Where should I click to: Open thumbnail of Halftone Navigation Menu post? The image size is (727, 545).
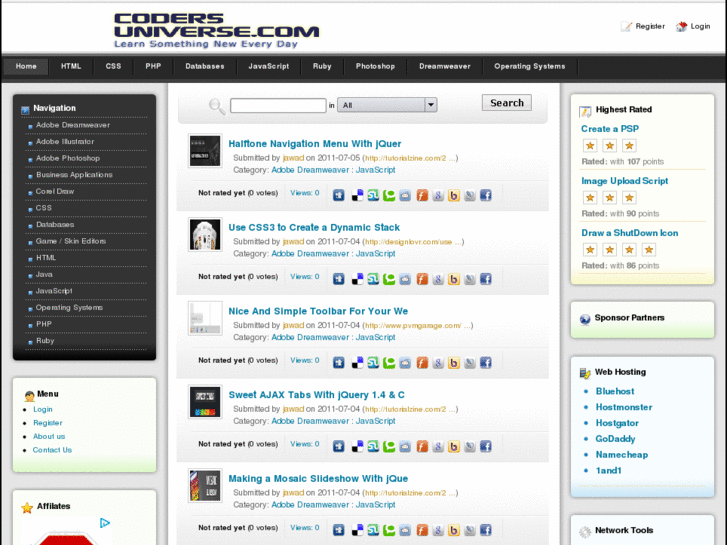(205, 151)
